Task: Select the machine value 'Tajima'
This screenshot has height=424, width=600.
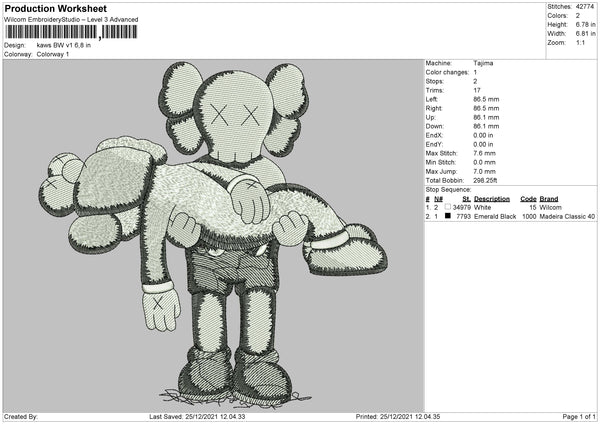Action: pyautogui.click(x=483, y=63)
